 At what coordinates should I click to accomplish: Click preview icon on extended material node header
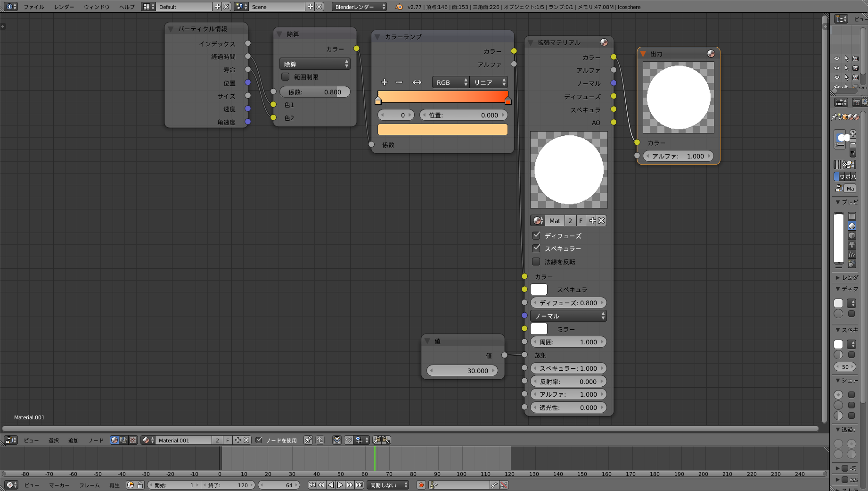[604, 42]
